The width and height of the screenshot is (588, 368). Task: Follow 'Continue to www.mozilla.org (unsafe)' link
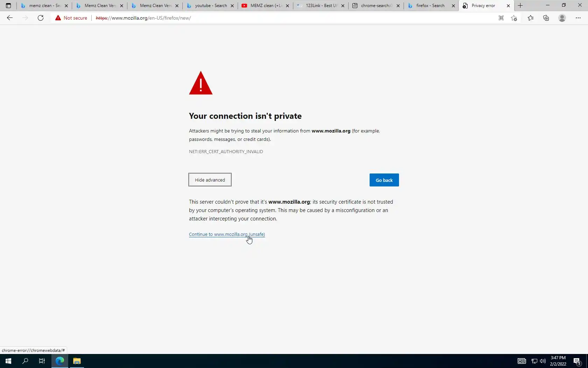[x=227, y=234]
